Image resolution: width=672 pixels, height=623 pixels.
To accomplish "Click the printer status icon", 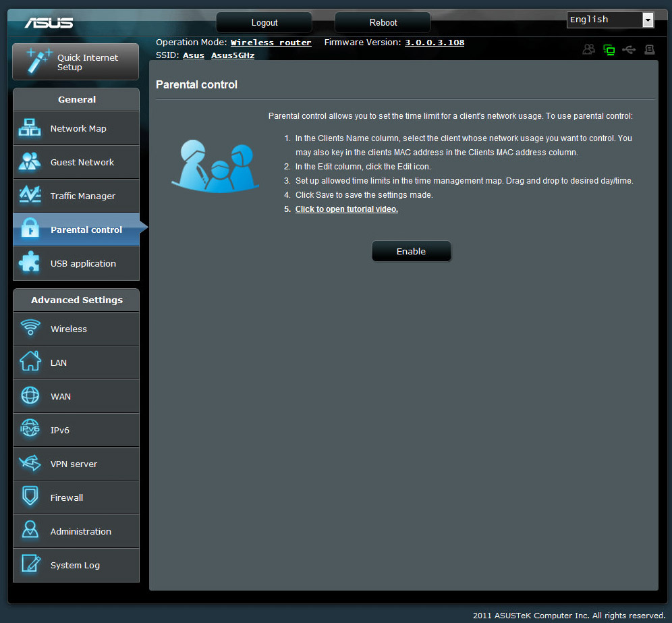I will click(649, 49).
